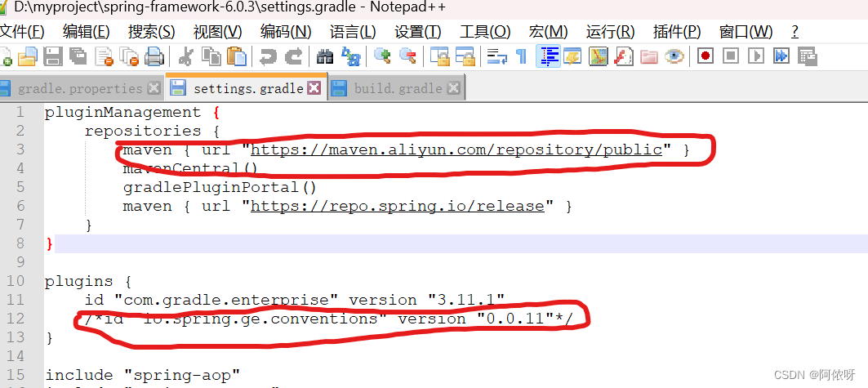Open the 编码(N) menu
Viewport: 868px width, 388px height.
286,32
